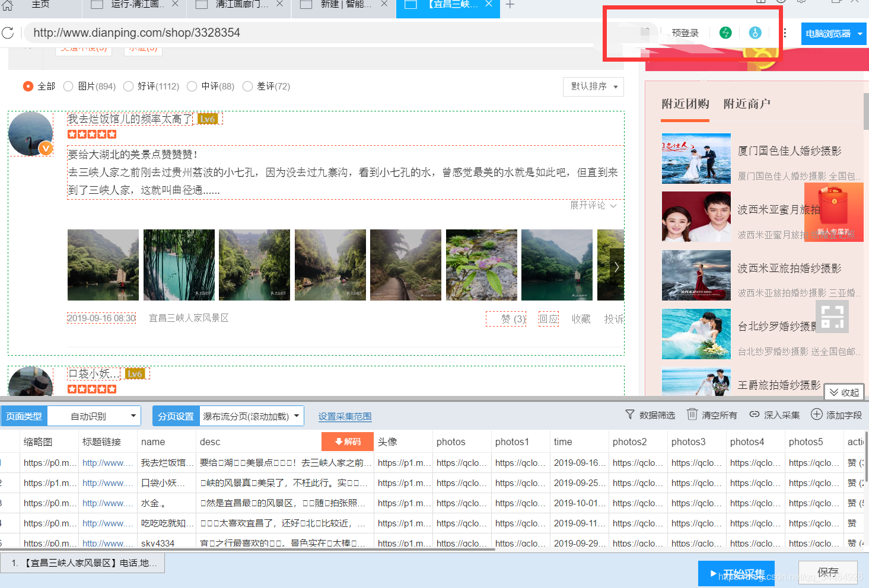
Task: Click the 保存 button
Action: click(x=828, y=572)
